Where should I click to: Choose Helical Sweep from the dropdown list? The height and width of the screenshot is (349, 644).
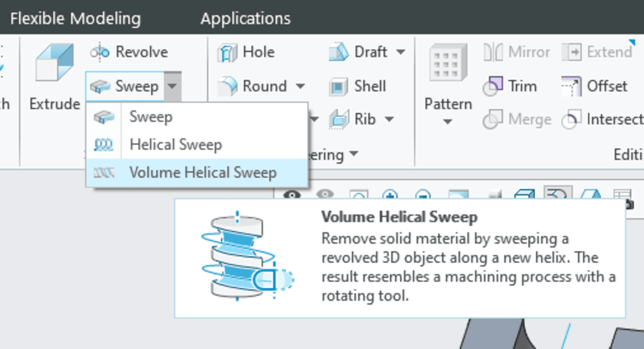pos(175,144)
